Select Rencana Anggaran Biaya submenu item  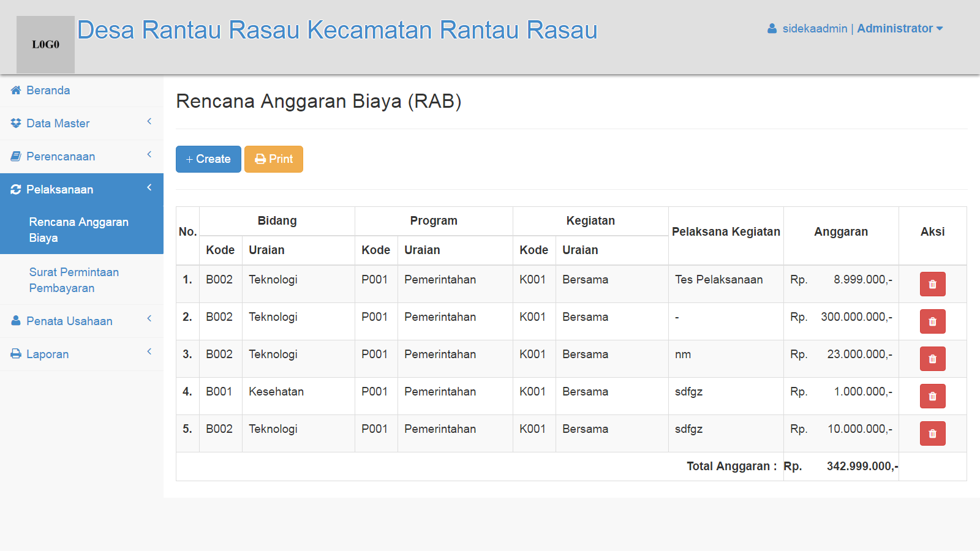coord(78,230)
